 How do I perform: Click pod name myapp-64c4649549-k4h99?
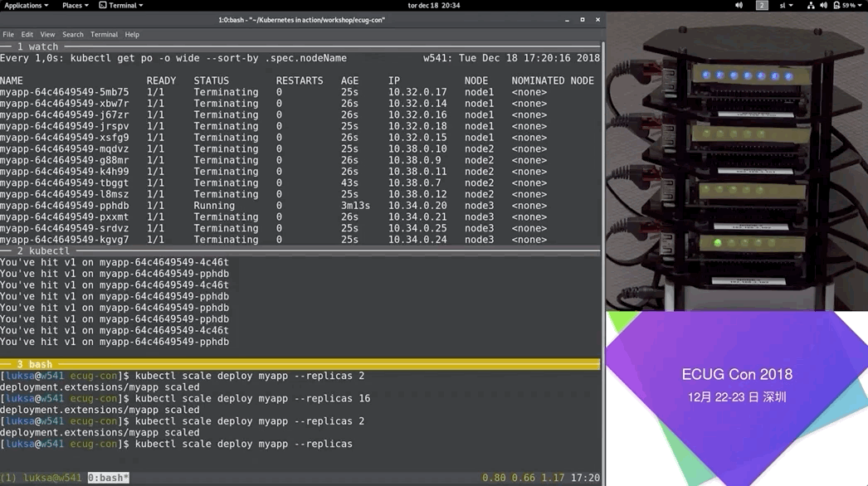pos(64,172)
